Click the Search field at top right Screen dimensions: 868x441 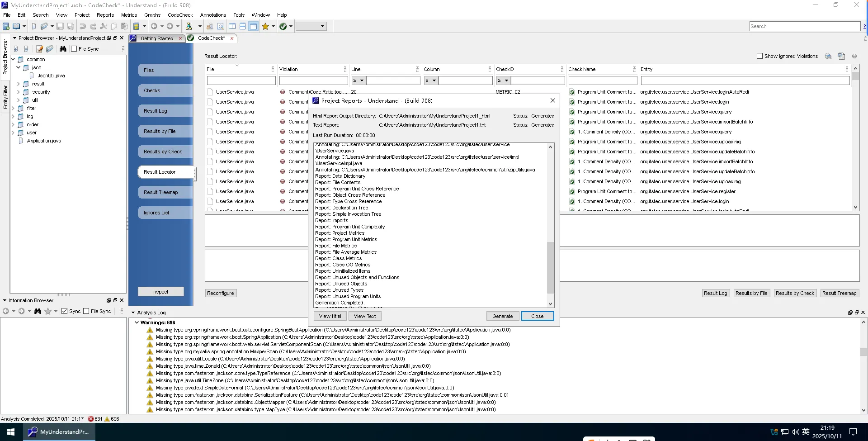804,26
